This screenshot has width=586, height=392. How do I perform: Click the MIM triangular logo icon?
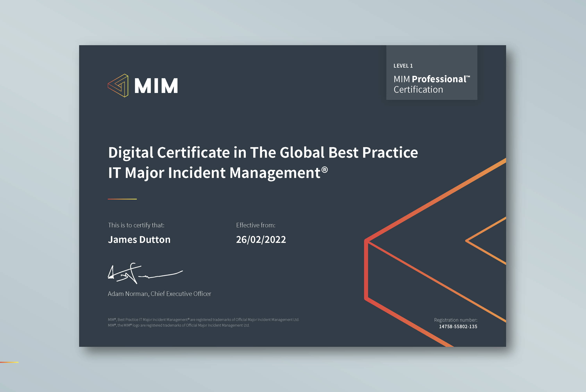pos(118,86)
